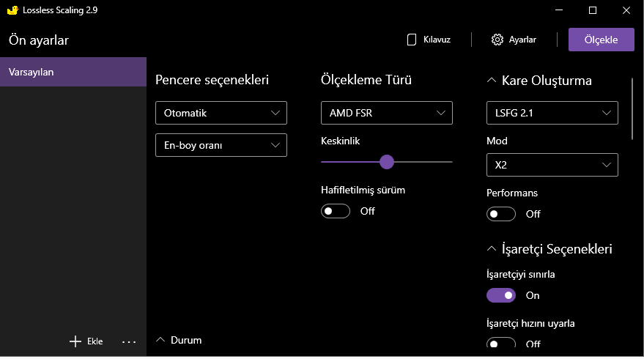Viewport: 644px width, 359px height.
Task: Enable the Hafifletilmiş sürüm toggle
Action: tap(336, 211)
